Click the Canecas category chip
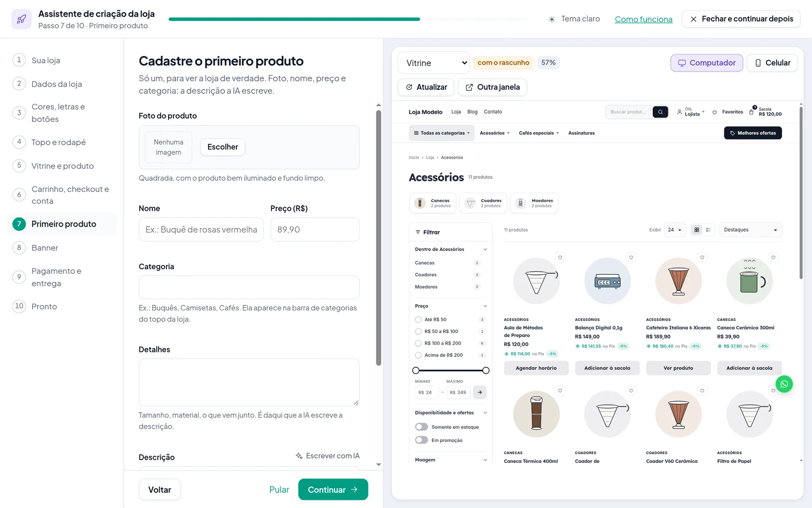This screenshot has height=508, width=812. click(x=433, y=203)
